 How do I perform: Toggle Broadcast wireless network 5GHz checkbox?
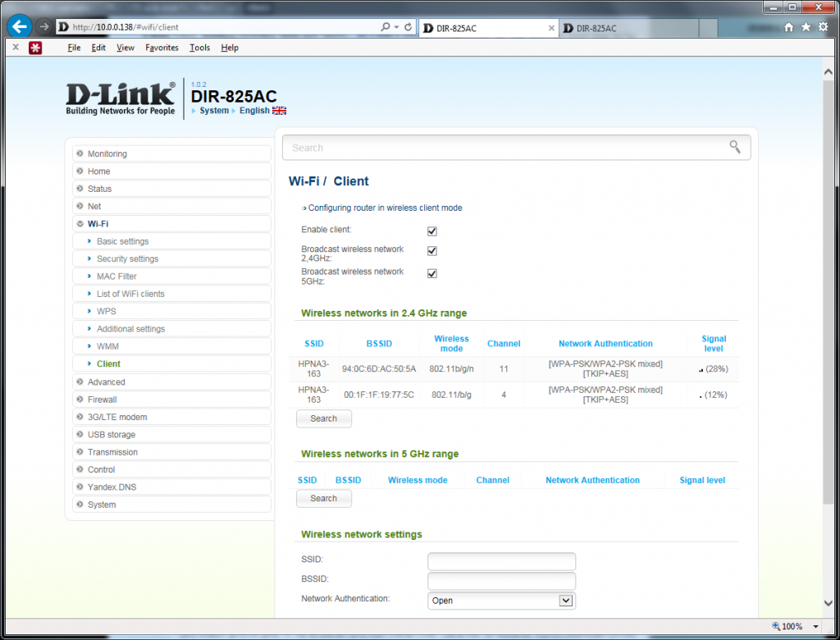tap(432, 274)
